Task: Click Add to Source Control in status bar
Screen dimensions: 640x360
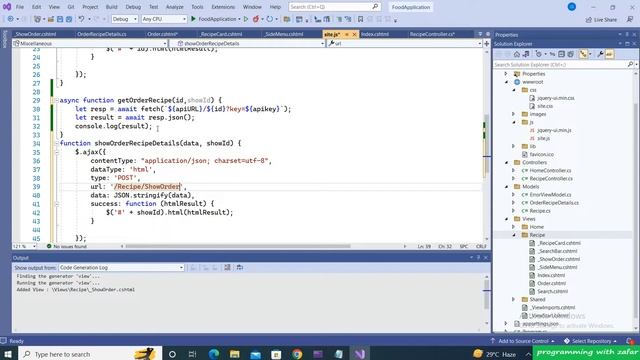Action: click(522, 341)
